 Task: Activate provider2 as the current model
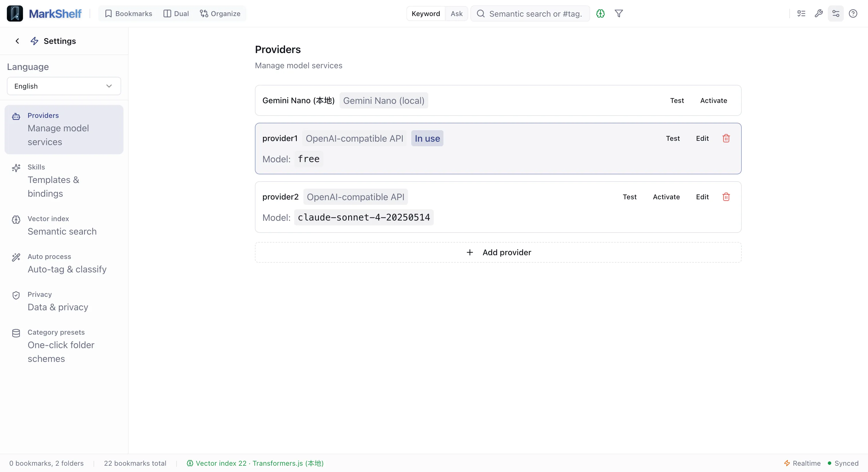(666, 197)
